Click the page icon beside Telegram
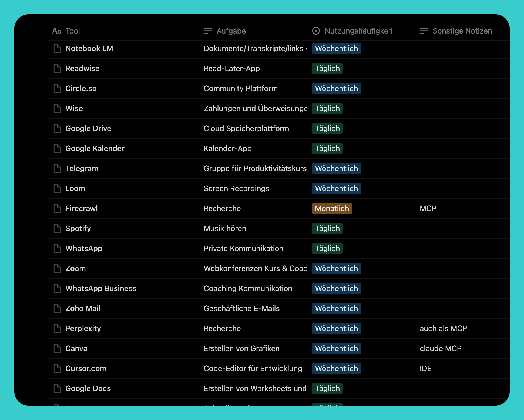524x420 pixels. (57, 169)
